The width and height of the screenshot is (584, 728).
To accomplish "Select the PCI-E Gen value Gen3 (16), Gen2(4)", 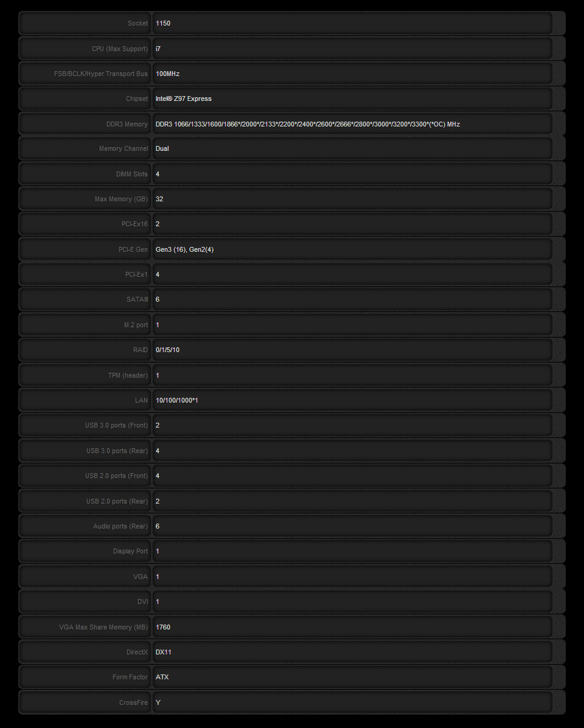I will click(x=184, y=249).
